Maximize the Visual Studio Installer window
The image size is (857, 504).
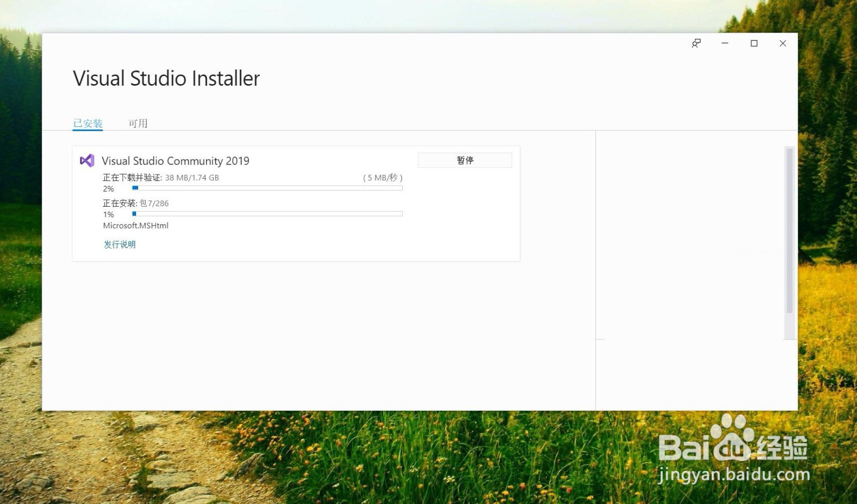754,43
